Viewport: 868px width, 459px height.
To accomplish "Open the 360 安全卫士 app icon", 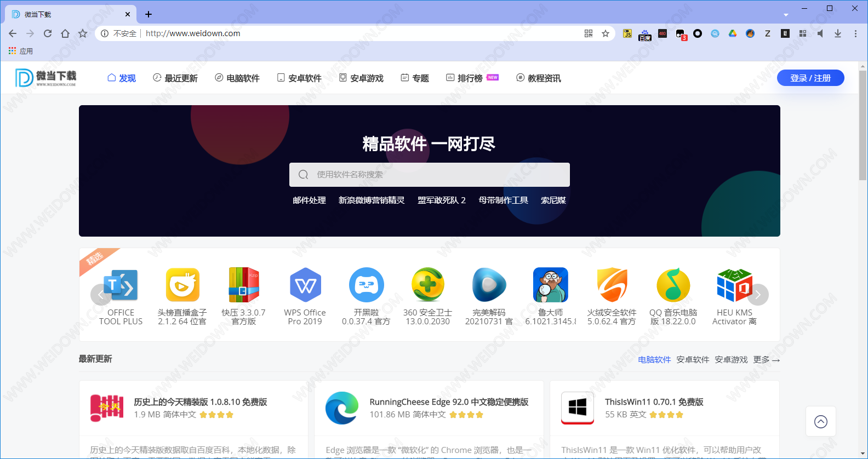I will 428,285.
